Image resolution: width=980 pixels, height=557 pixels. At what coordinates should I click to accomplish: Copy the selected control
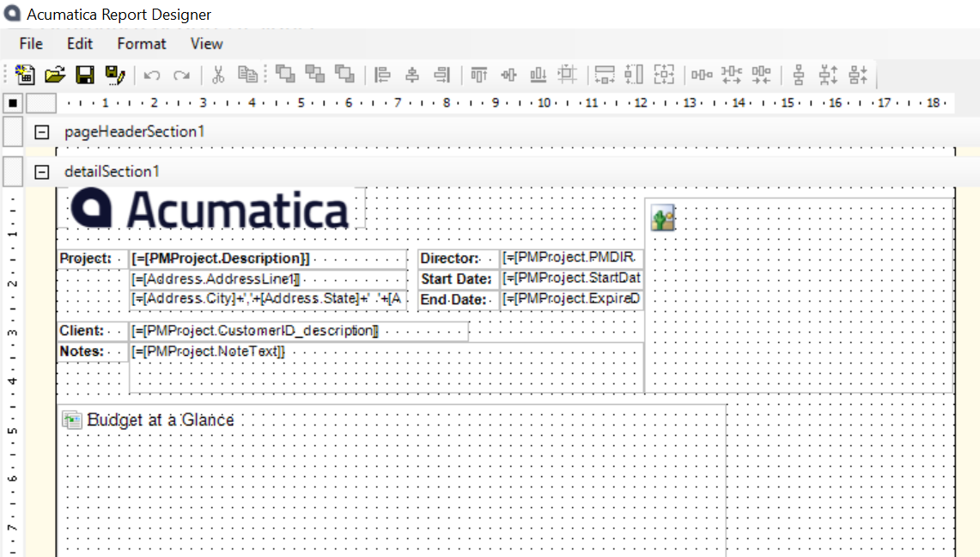pyautogui.click(x=247, y=75)
